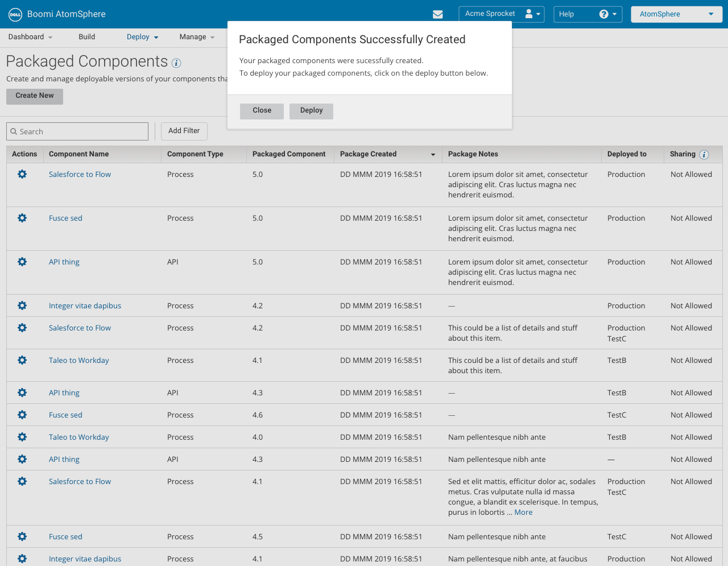
Task: Click the Boomi AtomSphere title text
Action: point(67,14)
